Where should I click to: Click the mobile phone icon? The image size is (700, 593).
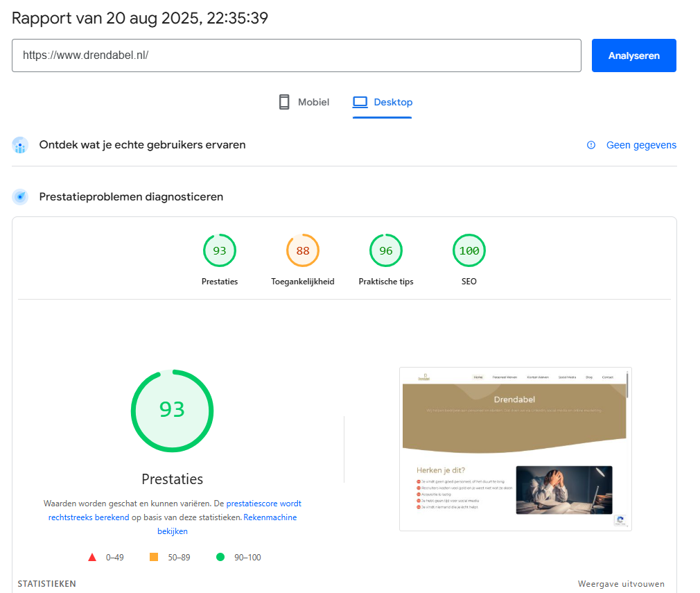(x=283, y=102)
